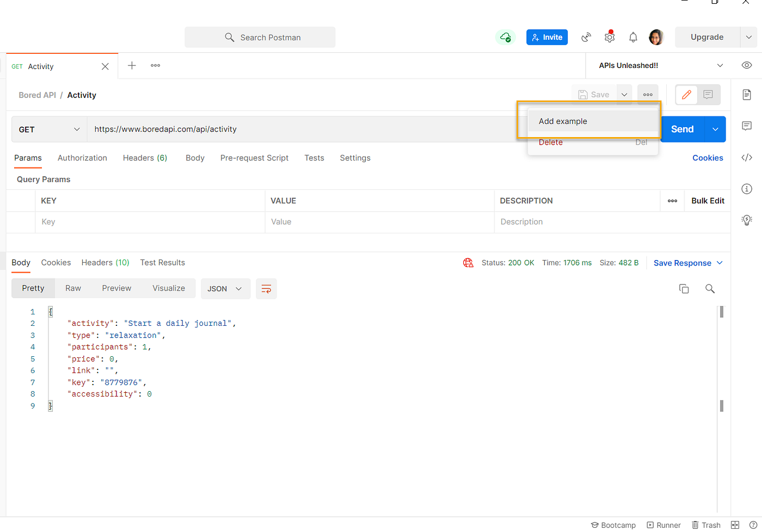Open the Save Response dropdown
The width and height of the screenshot is (762, 532).
688,263
